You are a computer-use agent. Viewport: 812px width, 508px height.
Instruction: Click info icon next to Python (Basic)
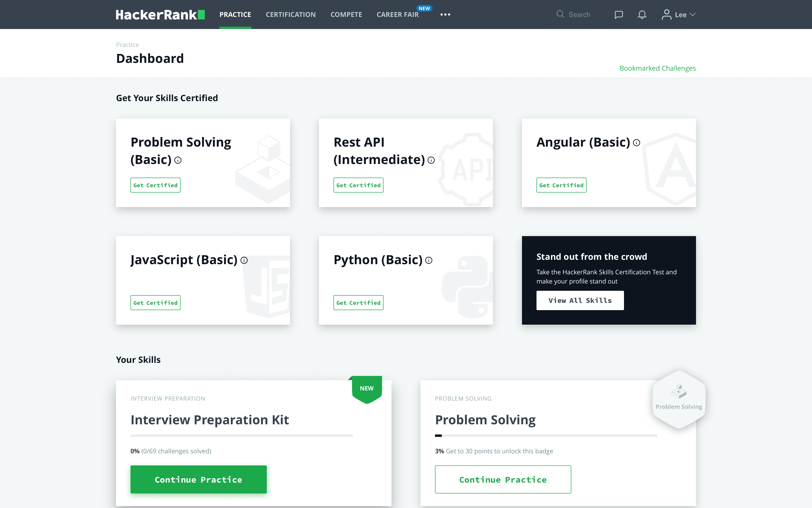point(429,260)
